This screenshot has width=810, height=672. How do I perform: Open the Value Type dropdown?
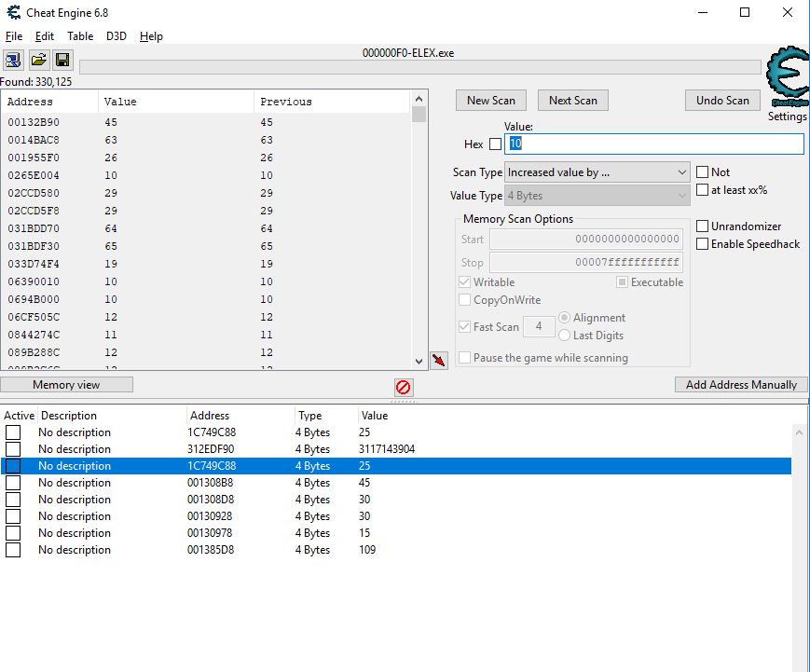tap(681, 195)
